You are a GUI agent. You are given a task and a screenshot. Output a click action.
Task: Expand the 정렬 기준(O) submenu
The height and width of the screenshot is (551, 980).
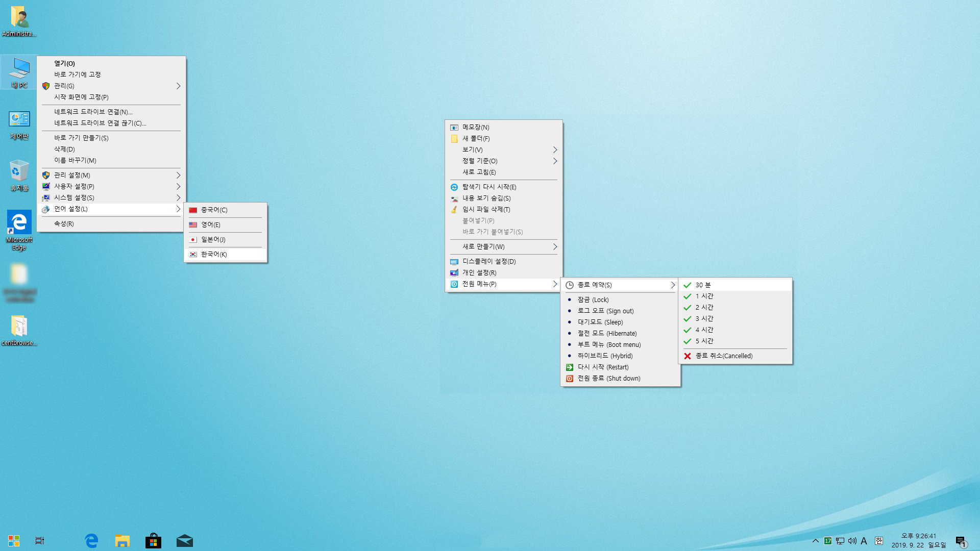(504, 161)
